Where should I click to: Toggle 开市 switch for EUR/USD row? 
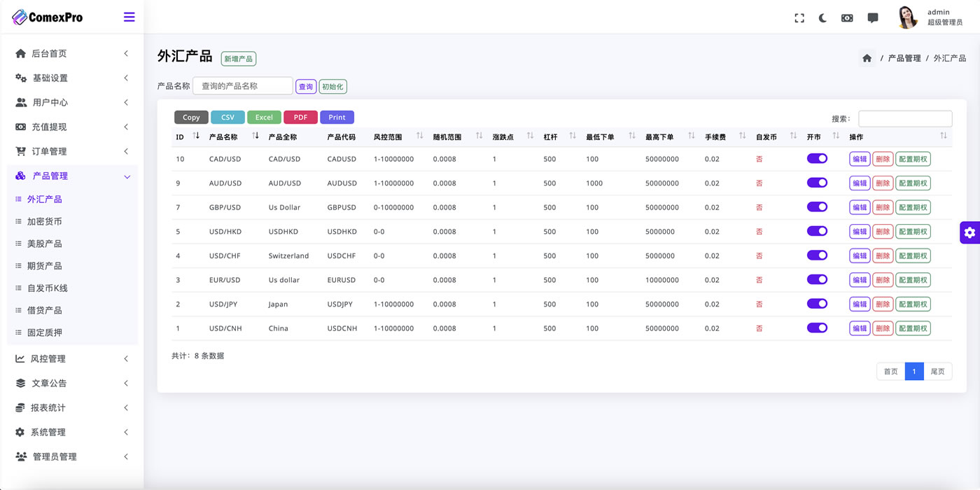tap(817, 279)
